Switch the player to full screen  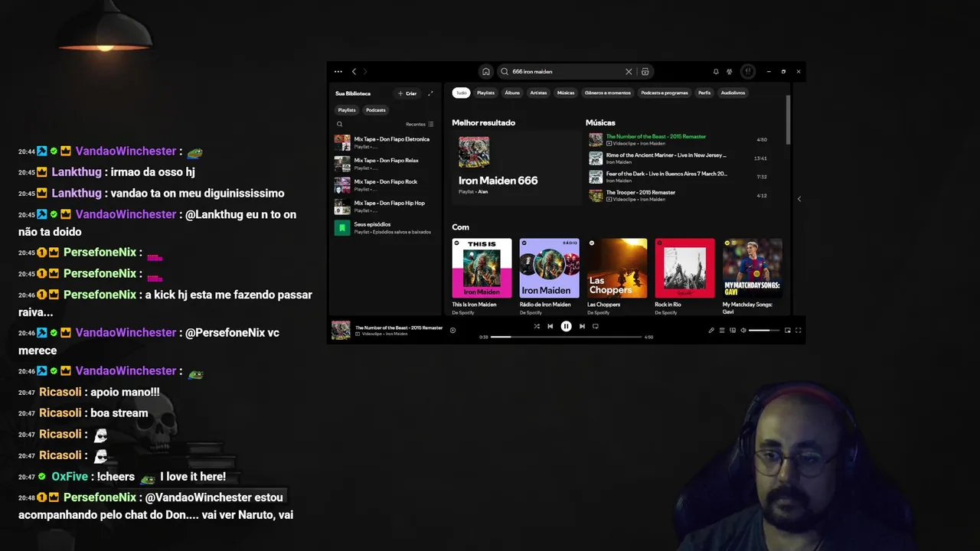coord(798,330)
